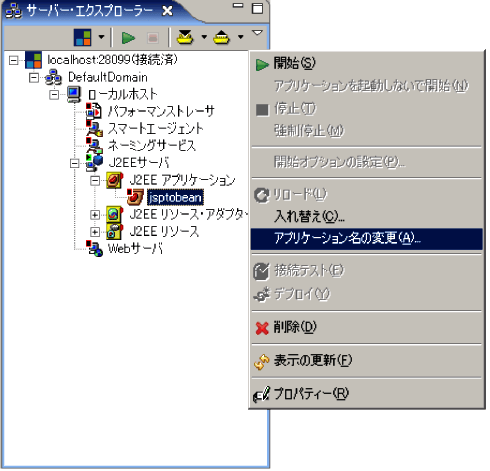This screenshot has width=490, height=471.
Task: Click the J2EE リソース・アダプタ icon
Action: point(115,215)
